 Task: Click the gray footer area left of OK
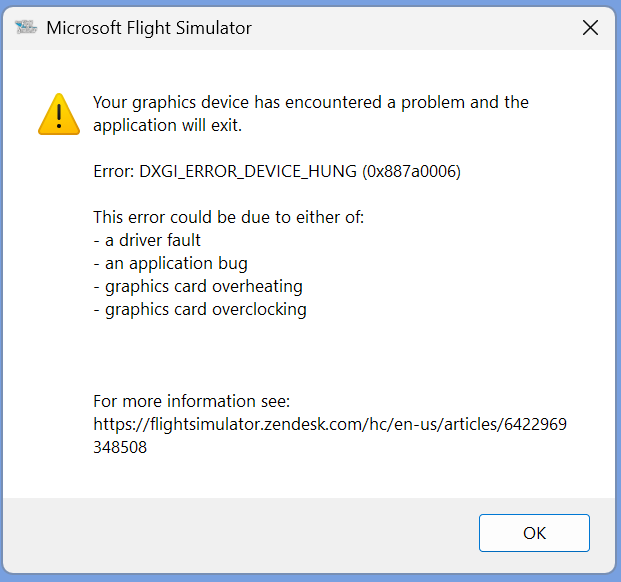238,533
